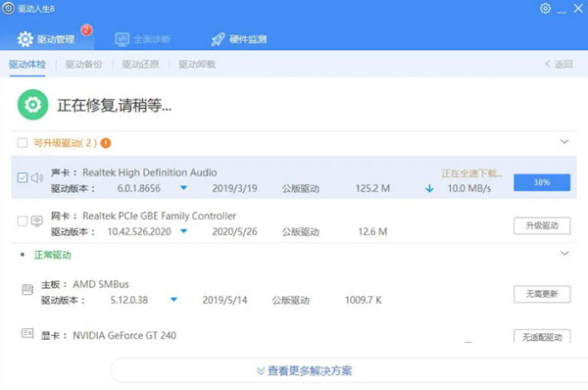588x390 pixels.
Task: Open version dropdown for 10.42.526.2020
Action: click(x=184, y=231)
